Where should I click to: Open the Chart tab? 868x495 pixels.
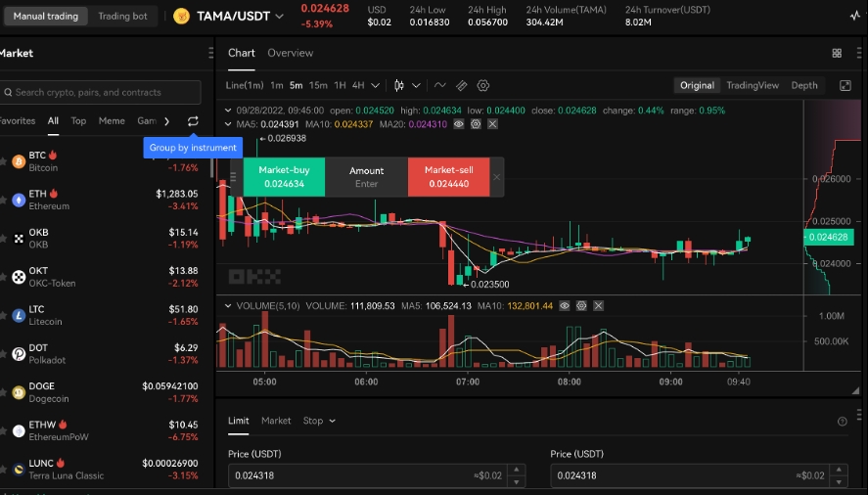242,53
